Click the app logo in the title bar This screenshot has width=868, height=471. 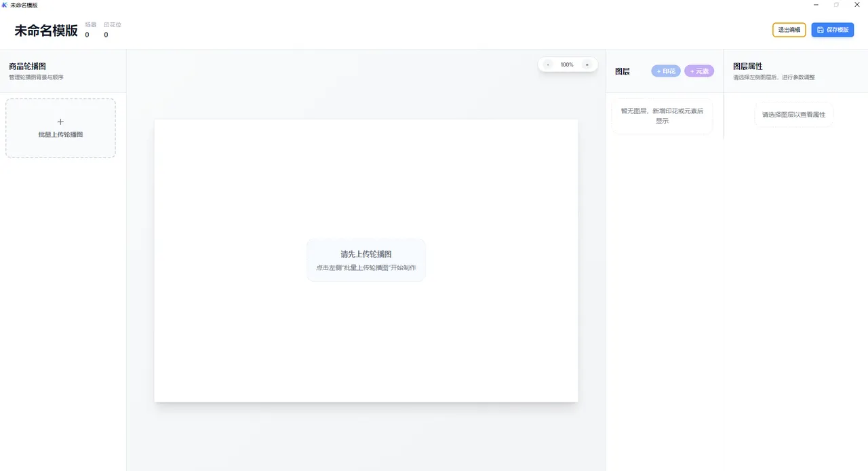[x=5, y=5]
